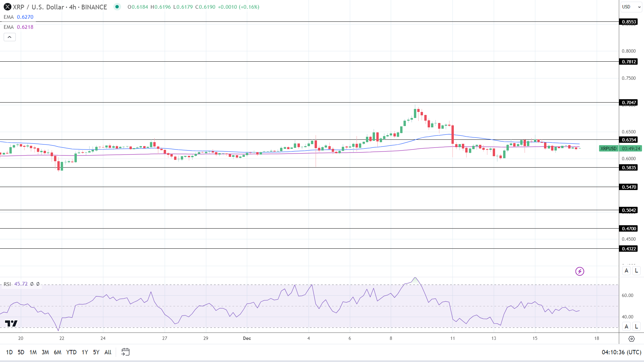
Task: Click the 0.5835 horizontal line price label
Action: 629,168
